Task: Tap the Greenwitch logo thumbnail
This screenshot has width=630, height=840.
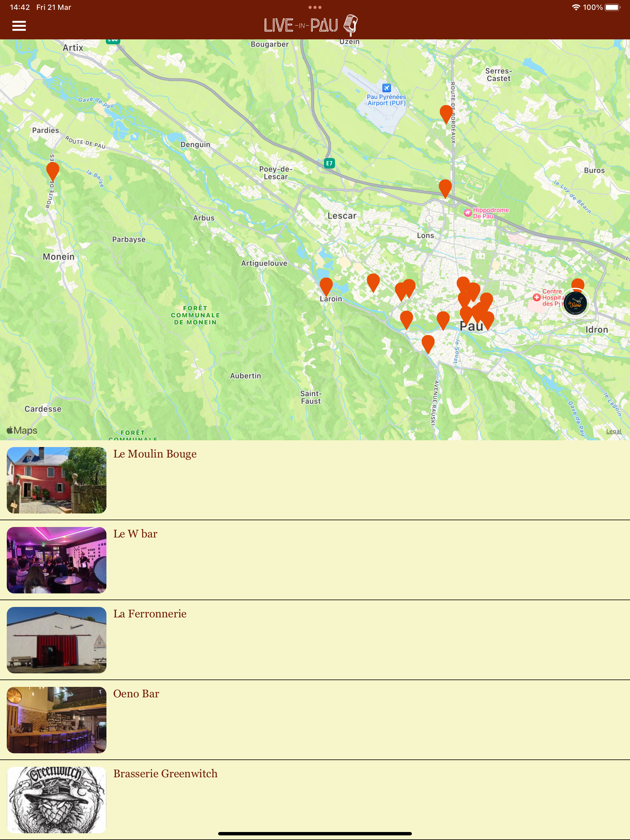Action: pos(57,800)
